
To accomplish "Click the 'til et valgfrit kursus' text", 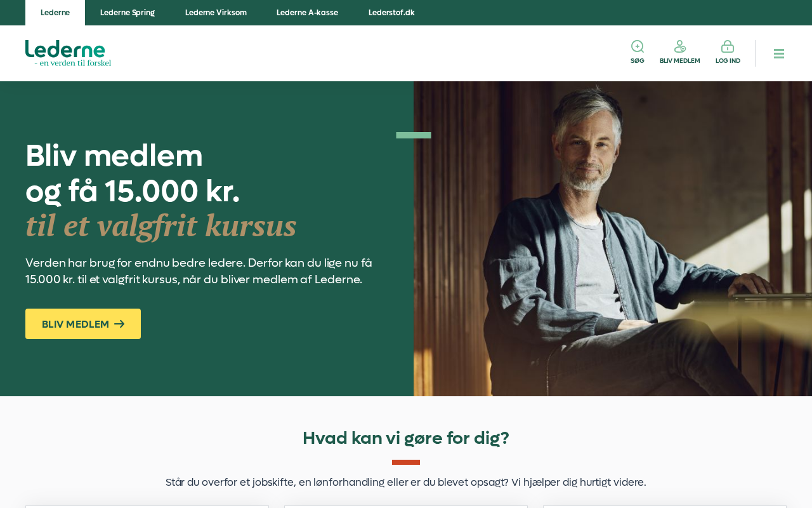I will coord(161,225).
